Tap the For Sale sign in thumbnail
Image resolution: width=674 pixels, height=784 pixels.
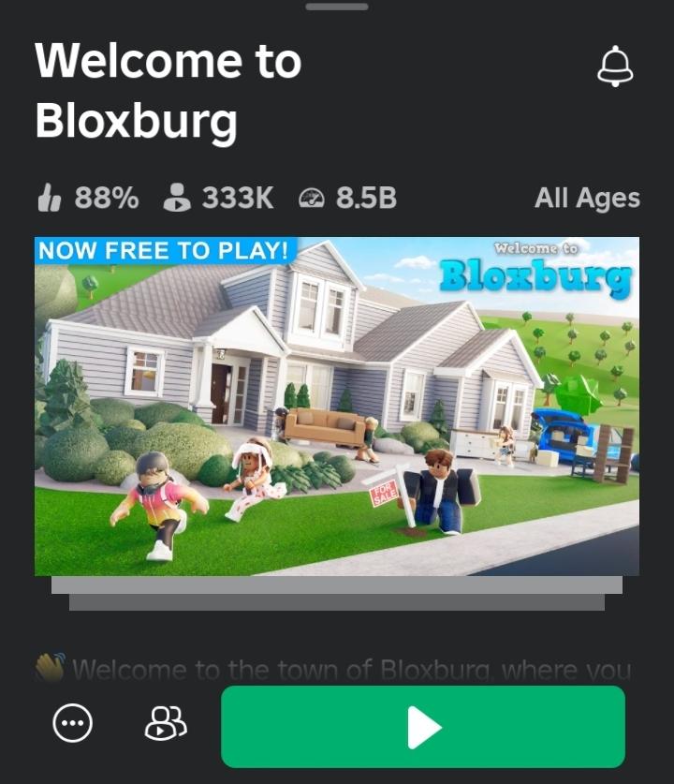click(x=384, y=492)
